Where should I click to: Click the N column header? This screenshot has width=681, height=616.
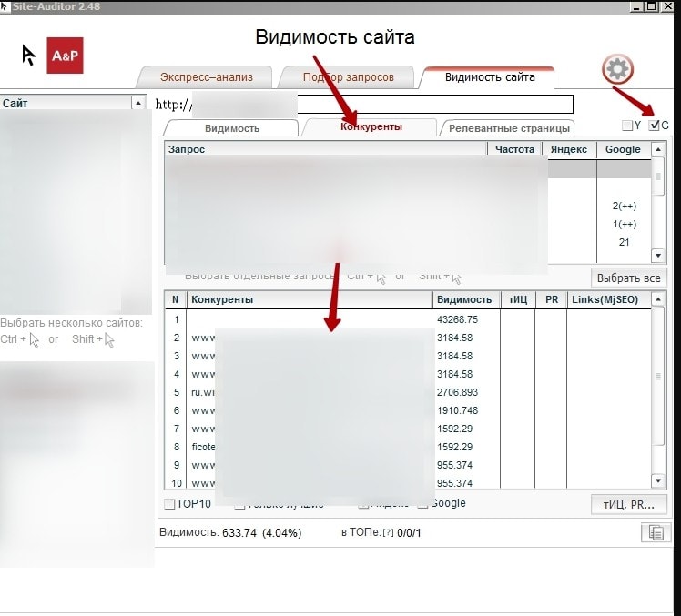[x=176, y=299]
